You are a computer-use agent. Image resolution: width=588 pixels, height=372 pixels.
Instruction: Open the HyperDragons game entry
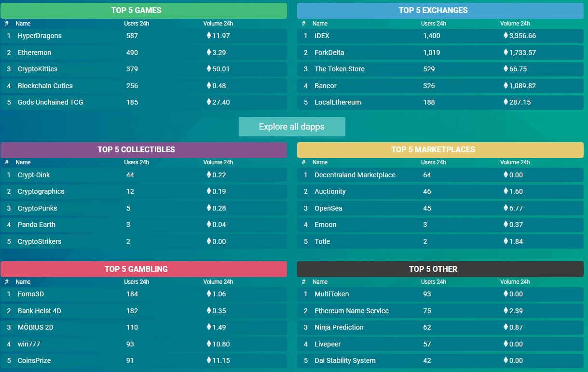click(x=40, y=36)
